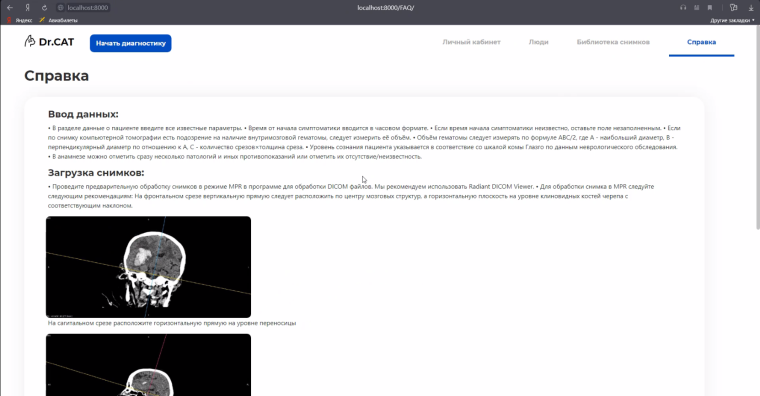Viewport: 760px width, 396px height.
Task: Open Yandex home via the Я icon
Action: (28, 8)
